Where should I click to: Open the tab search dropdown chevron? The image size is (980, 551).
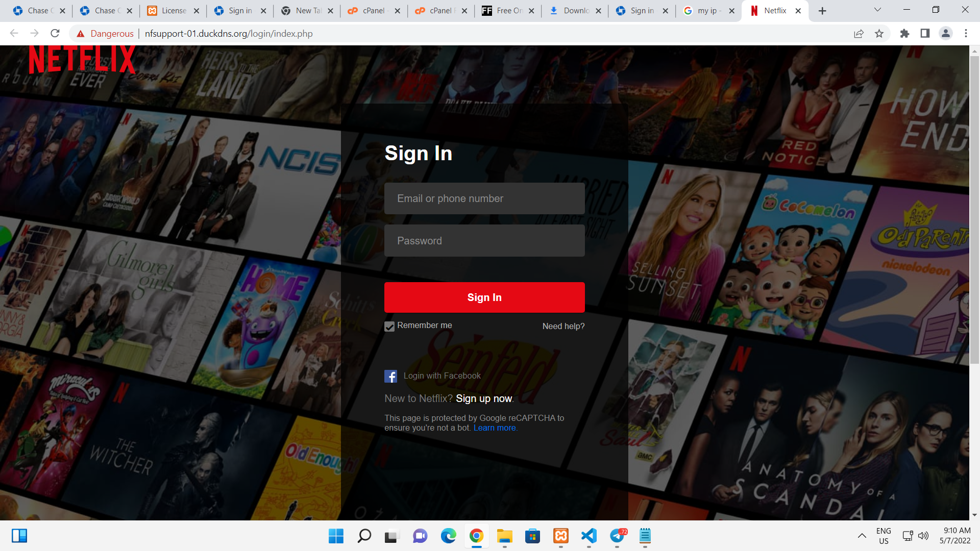click(x=877, y=10)
